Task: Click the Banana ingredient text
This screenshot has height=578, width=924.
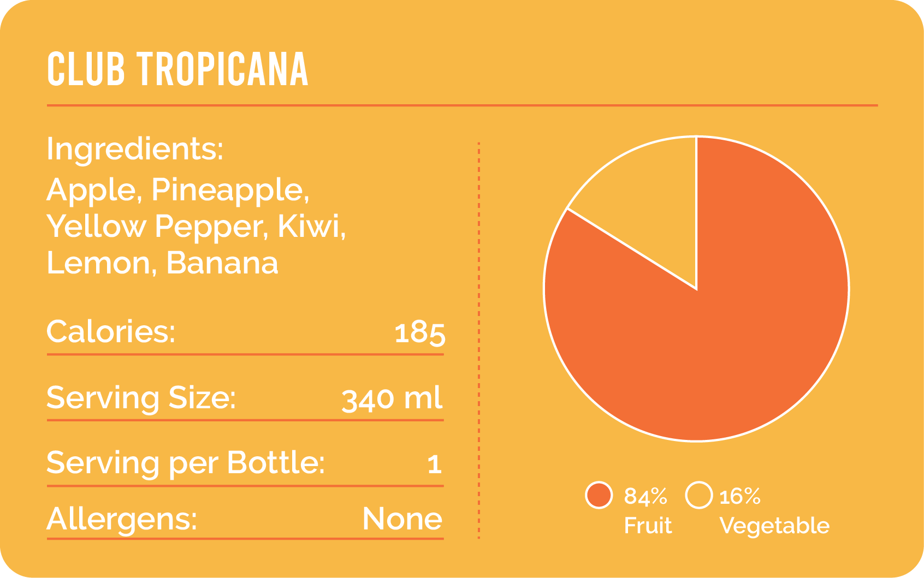Action: coord(222,263)
